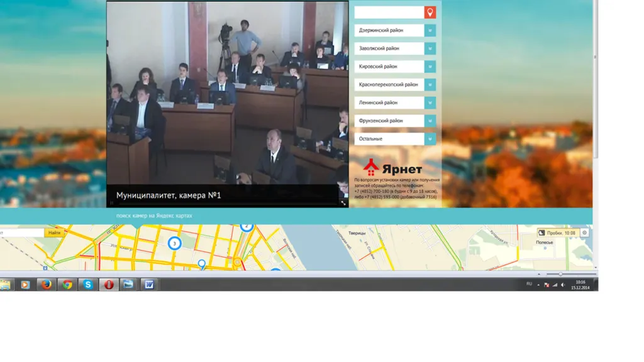644x362 pixels.
Task: Expand the Кировский район dropdown
Action: (430, 67)
